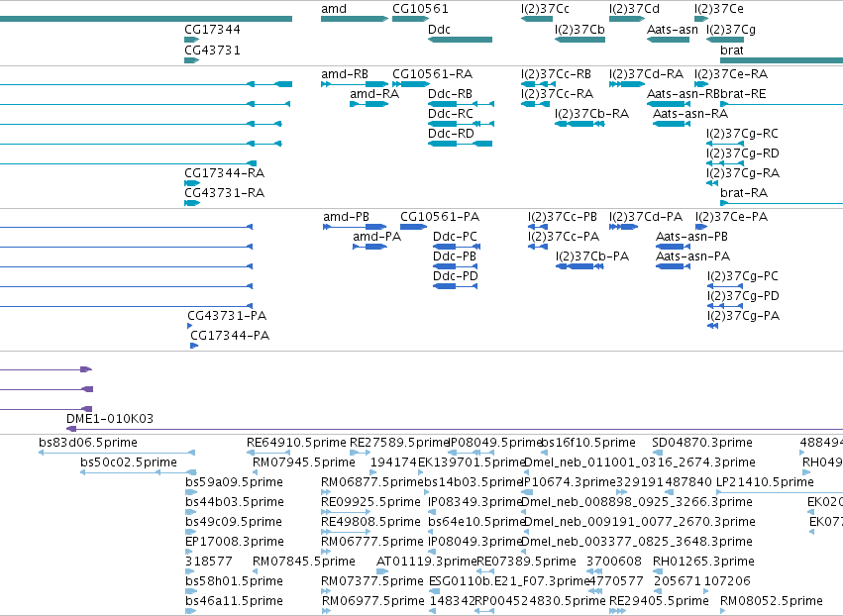Select the l(2)37Cg gene label
This screenshot has width=843, height=616.
[x=731, y=29]
